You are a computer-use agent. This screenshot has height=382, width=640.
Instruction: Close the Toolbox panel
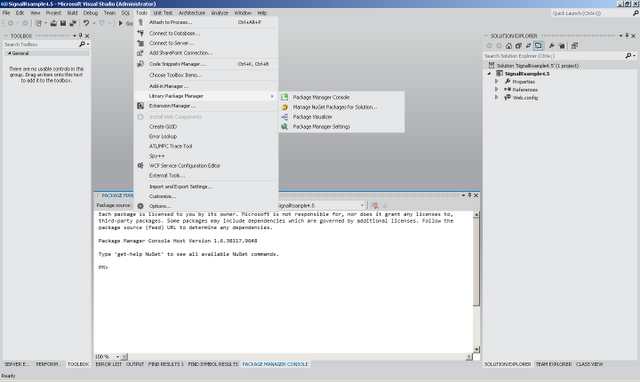click(87, 36)
